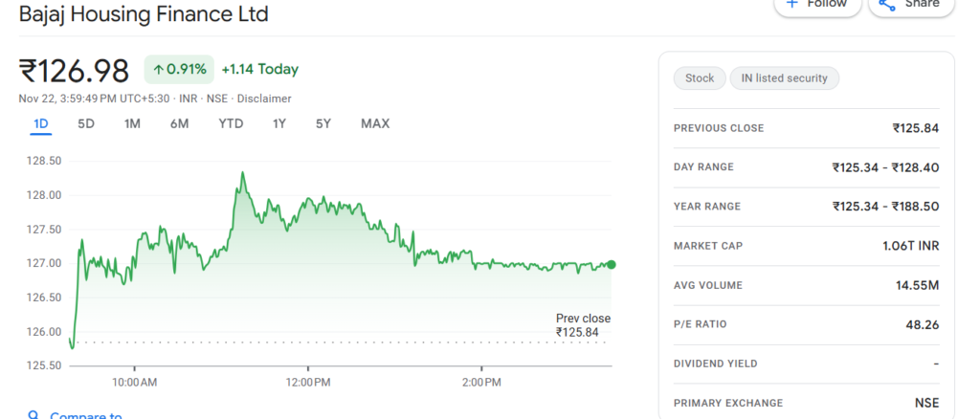Click the Share button

tap(911, 5)
